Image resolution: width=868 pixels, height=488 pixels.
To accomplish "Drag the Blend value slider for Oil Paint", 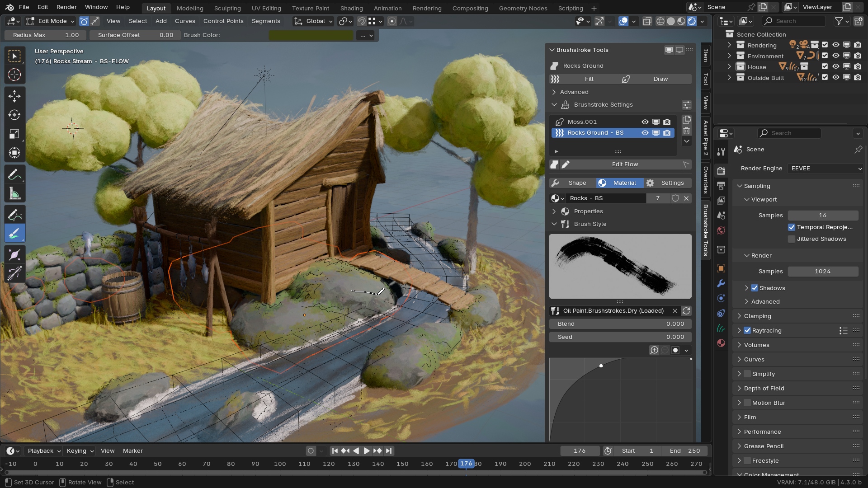I will 619,323.
